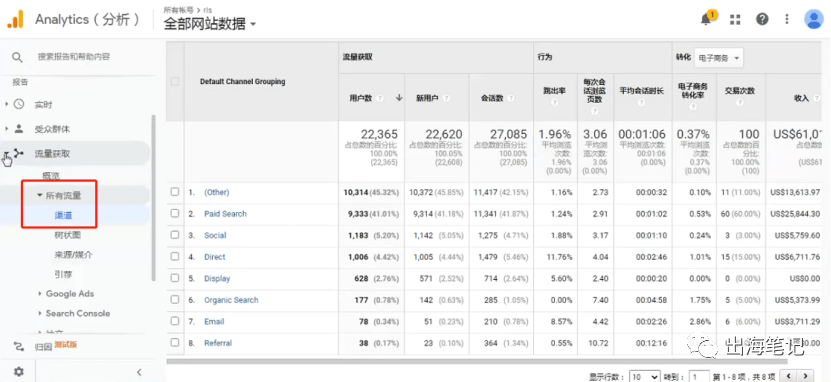Open the Direct channel link
The image size is (831, 382).
[x=215, y=257]
